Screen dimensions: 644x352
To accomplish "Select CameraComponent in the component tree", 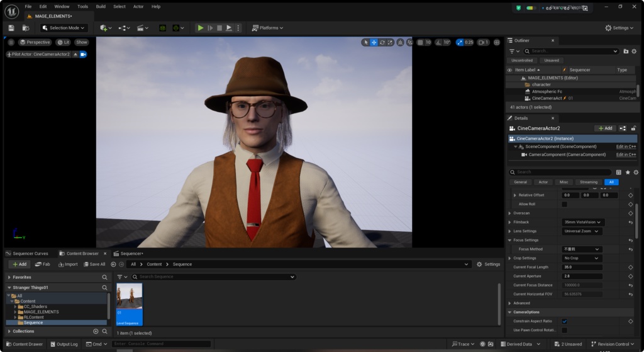I will tap(567, 155).
